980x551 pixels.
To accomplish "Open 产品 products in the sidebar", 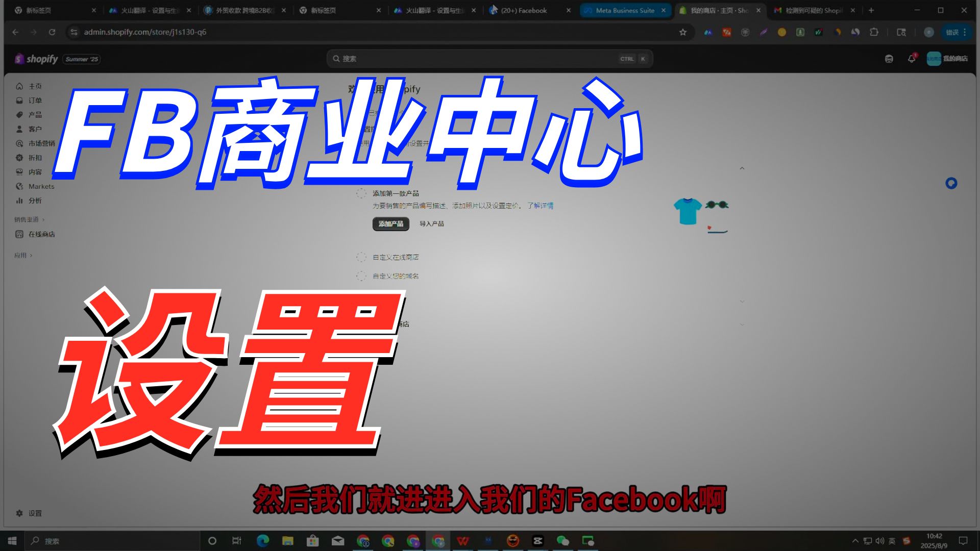I will coord(29,115).
